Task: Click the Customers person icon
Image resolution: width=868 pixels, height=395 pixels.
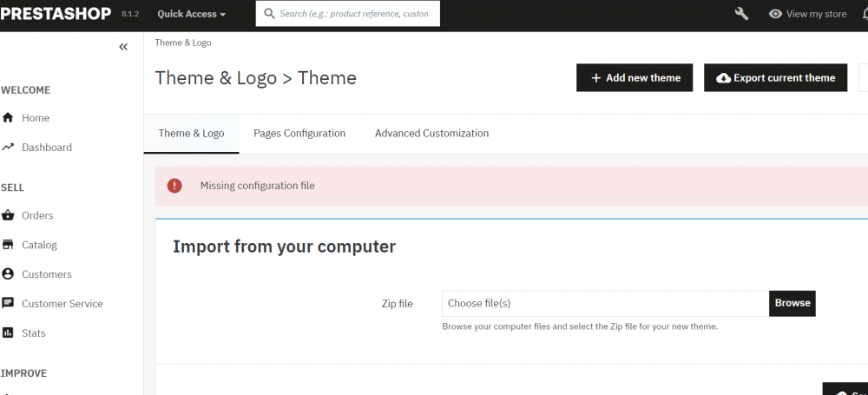Action: [8, 273]
